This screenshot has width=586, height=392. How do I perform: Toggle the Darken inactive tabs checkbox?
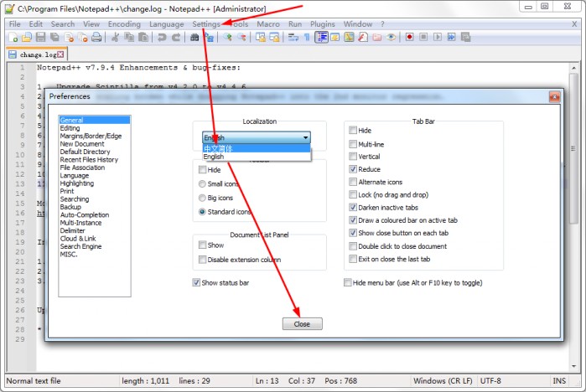pos(353,207)
